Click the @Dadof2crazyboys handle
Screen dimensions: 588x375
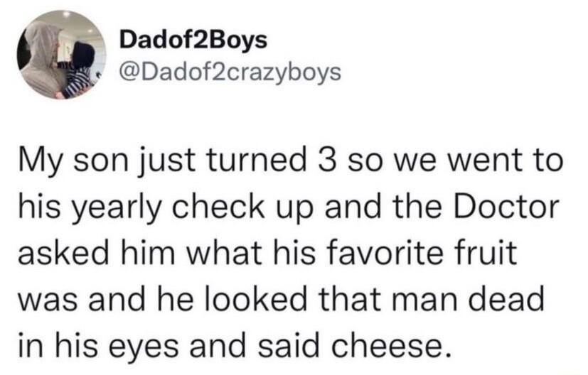pos(226,72)
